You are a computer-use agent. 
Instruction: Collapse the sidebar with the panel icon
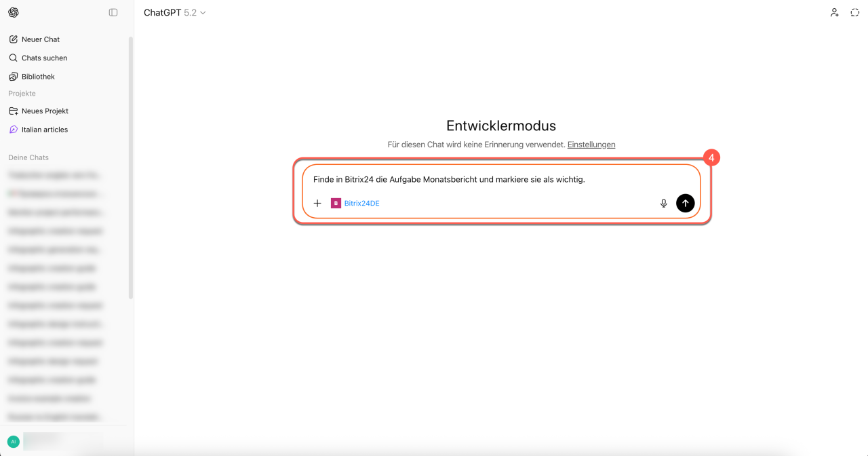click(113, 12)
